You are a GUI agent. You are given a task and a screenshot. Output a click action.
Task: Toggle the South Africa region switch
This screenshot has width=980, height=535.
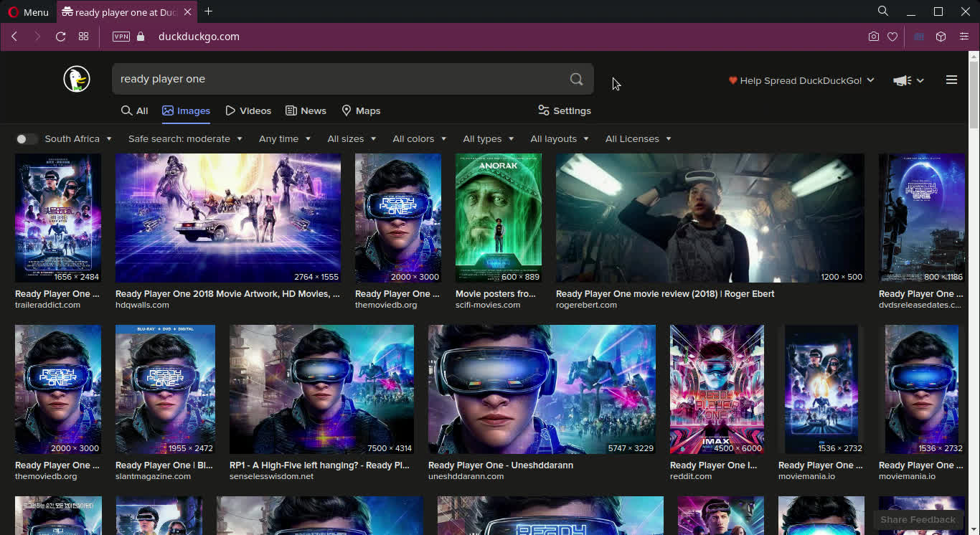[x=27, y=139]
